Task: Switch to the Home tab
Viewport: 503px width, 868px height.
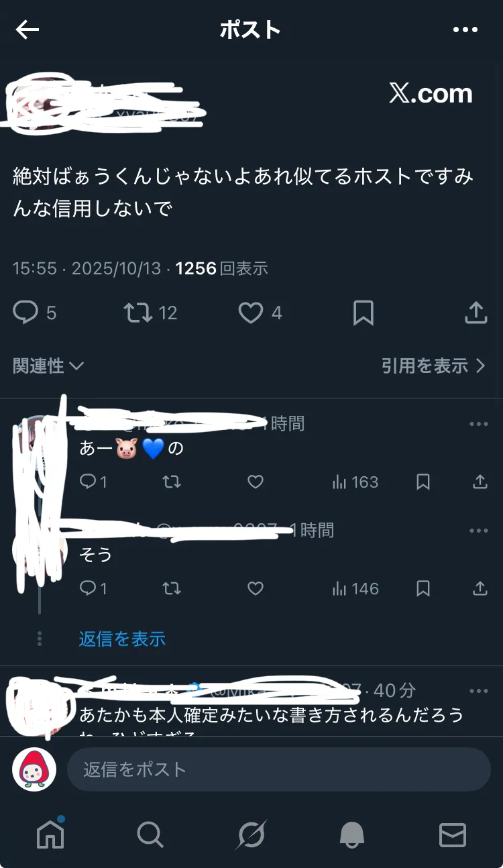Action: (x=50, y=834)
